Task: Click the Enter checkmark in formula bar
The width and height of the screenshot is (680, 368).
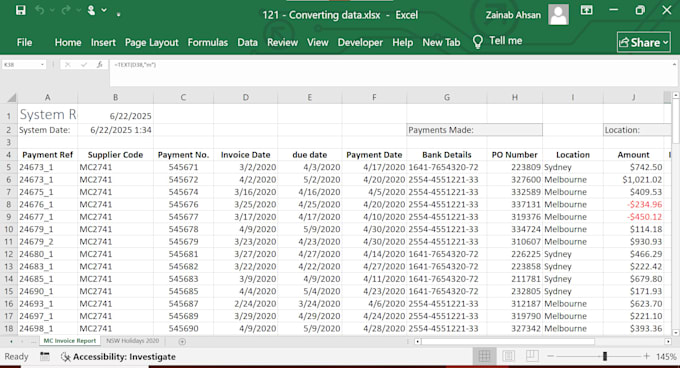Action: 84,65
